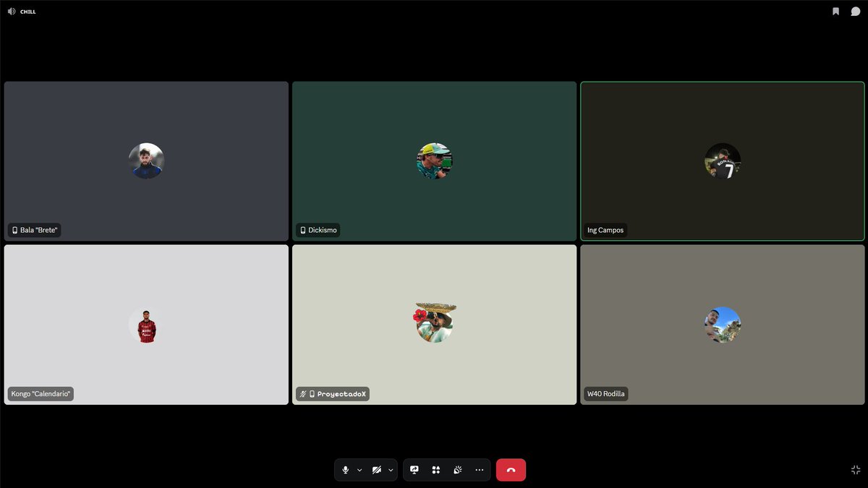Select the W40 Rodilla participant tile
Screen dimensions: 868x488
[x=723, y=325]
